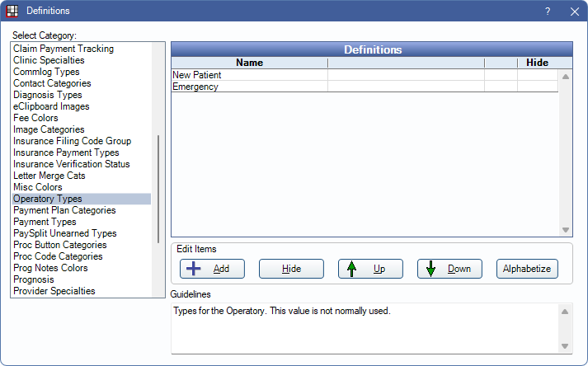
Task: Select Misc Colors category
Action: [x=37, y=187]
